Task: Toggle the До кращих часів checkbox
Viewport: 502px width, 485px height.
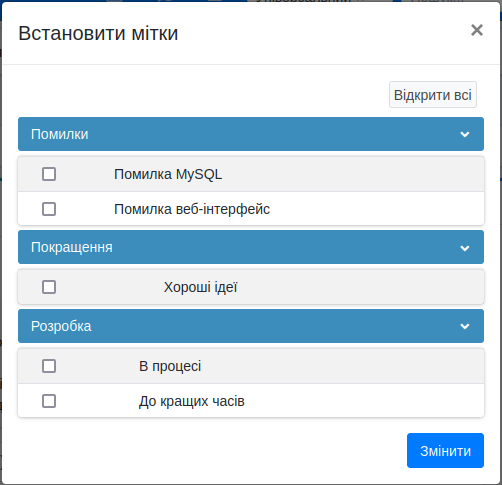Action: (x=49, y=401)
